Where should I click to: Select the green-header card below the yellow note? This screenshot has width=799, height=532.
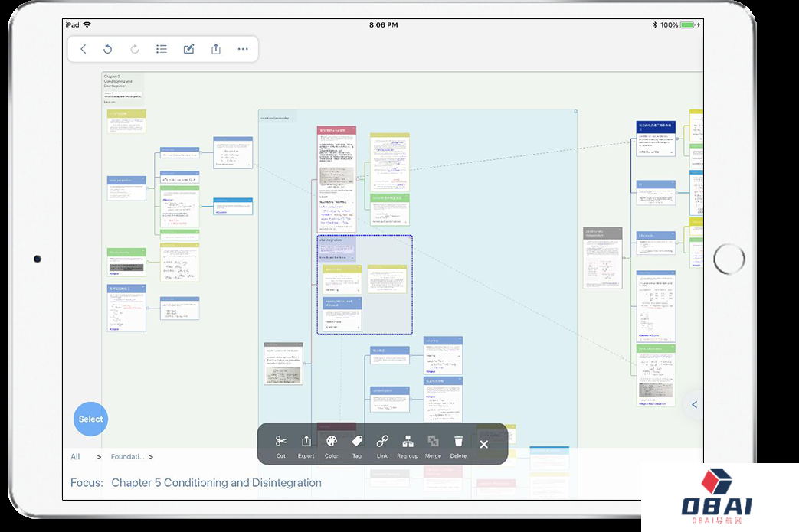390,209
